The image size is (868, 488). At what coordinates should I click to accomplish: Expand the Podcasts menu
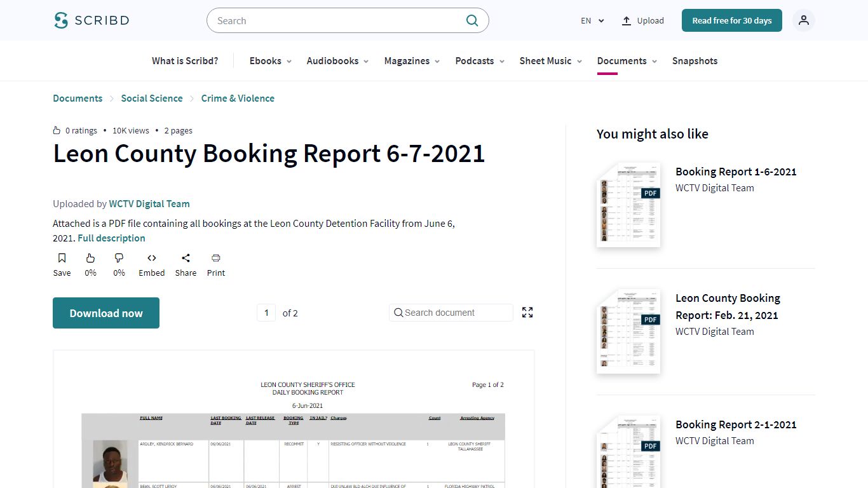pyautogui.click(x=480, y=61)
